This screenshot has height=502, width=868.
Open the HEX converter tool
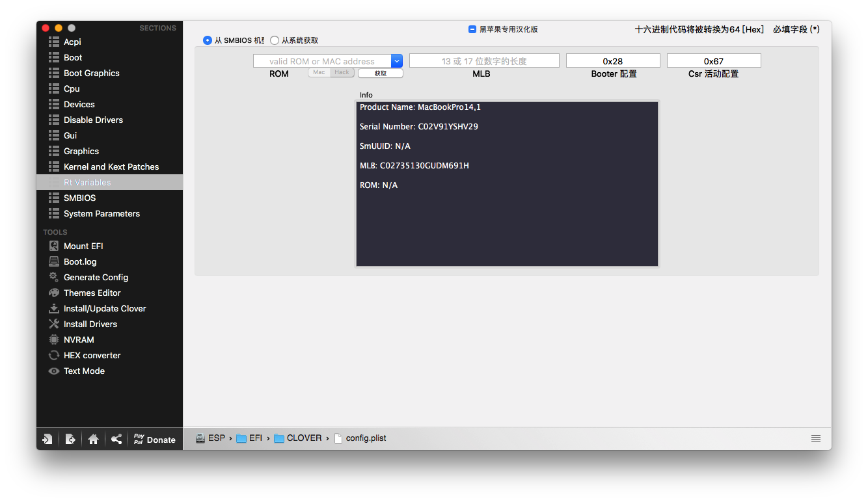[x=92, y=355]
